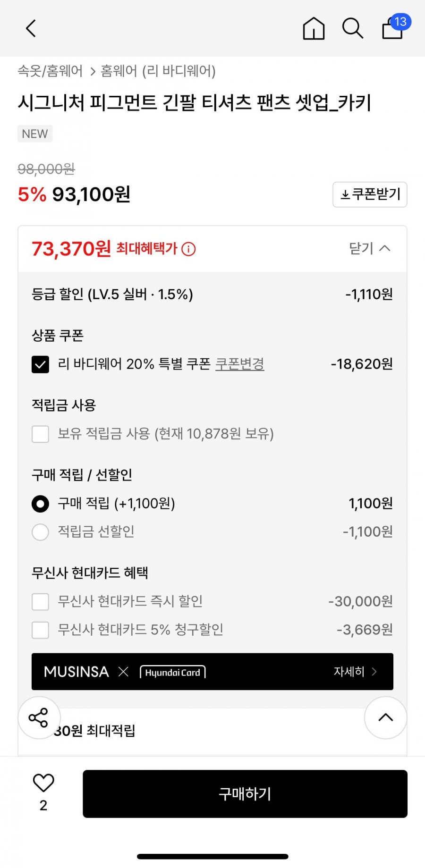Tap the info icon beside 최대혜택가
This screenshot has height=868, width=425.
(188, 249)
